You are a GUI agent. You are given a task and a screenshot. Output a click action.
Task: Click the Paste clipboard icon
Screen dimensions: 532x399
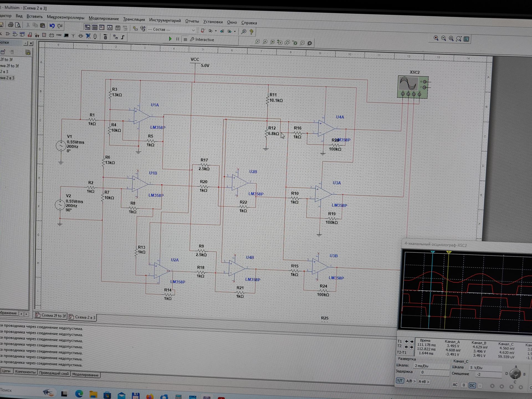[x=43, y=25]
